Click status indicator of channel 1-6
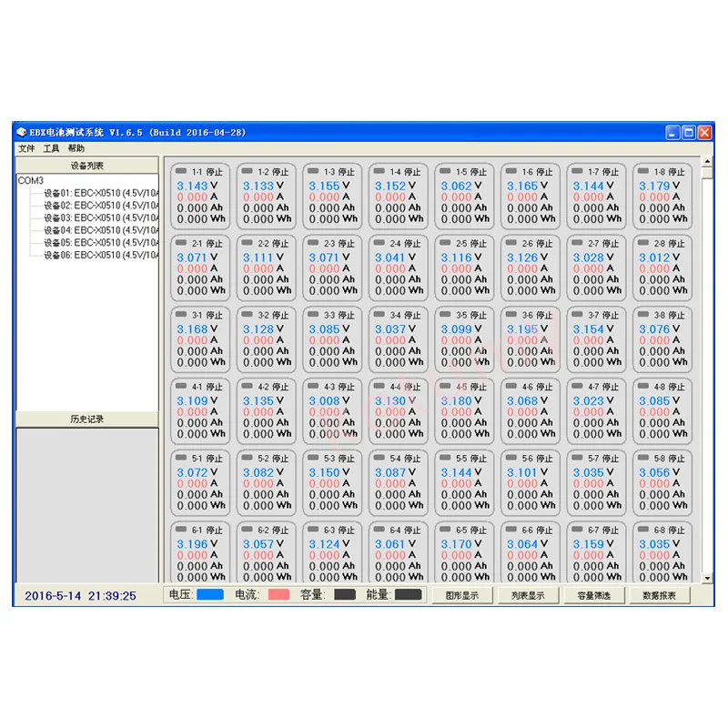The image size is (728, 728). pyautogui.click(x=511, y=171)
